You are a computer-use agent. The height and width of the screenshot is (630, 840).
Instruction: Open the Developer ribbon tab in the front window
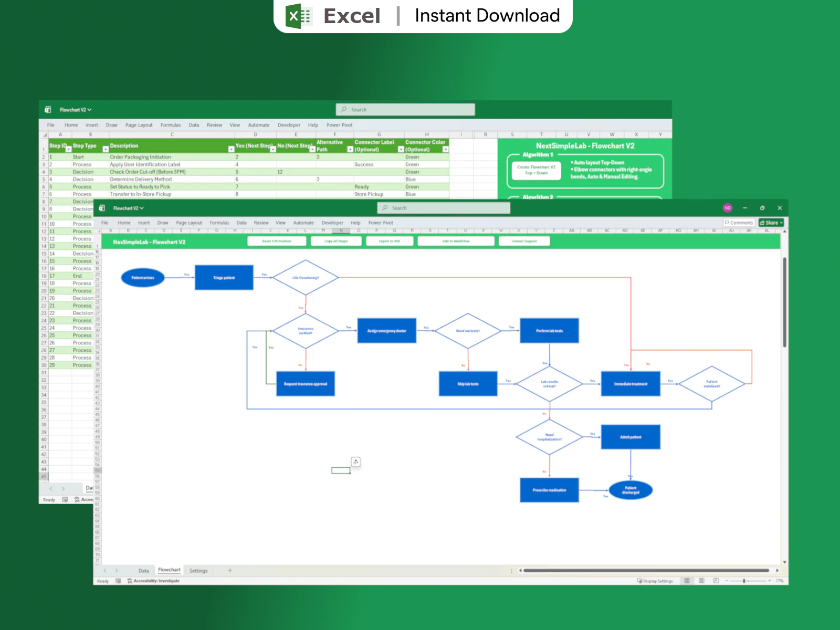[332, 223]
